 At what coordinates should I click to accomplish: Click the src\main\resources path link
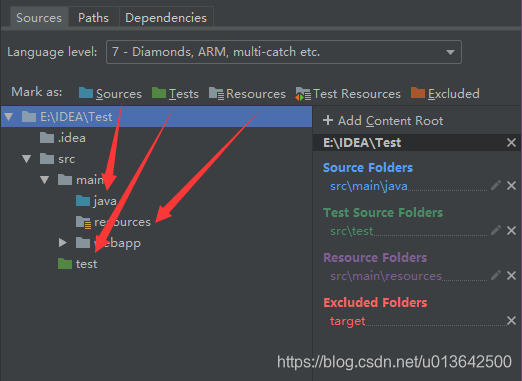point(386,276)
